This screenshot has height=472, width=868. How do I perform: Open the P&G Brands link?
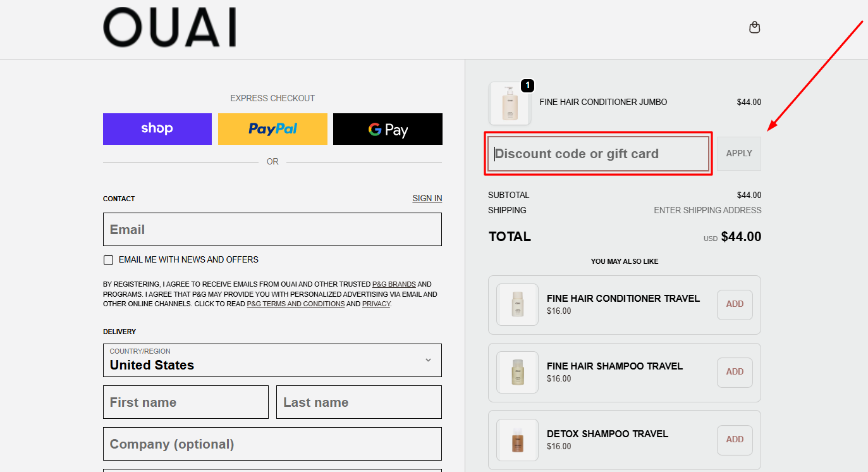(394, 285)
